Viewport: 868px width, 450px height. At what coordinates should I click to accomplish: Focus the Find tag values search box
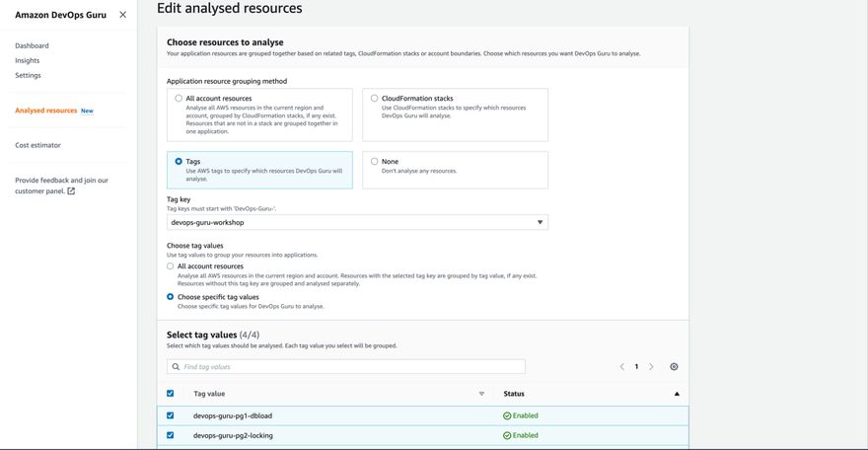point(346,366)
